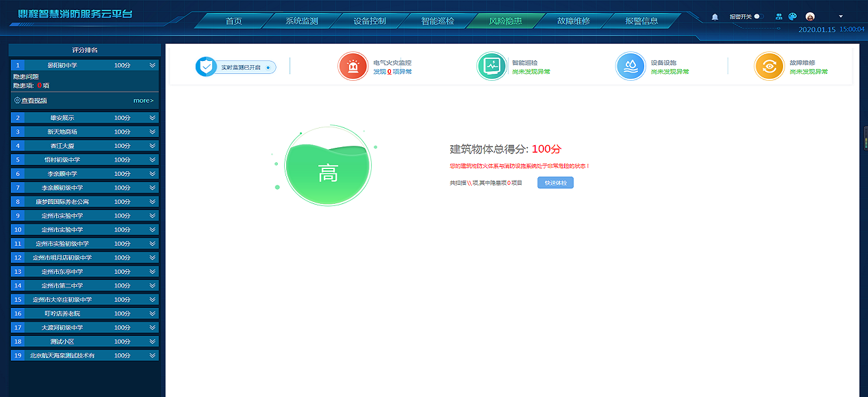Open the 设备控制 tab
This screenshot has height=397, width=868.
tap(370, 21)
